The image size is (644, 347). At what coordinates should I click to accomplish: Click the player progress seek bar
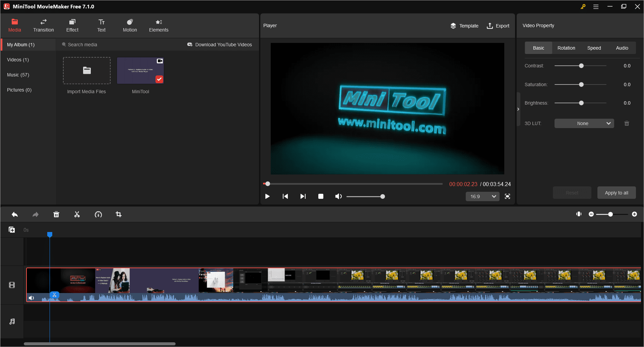[353, 184]
